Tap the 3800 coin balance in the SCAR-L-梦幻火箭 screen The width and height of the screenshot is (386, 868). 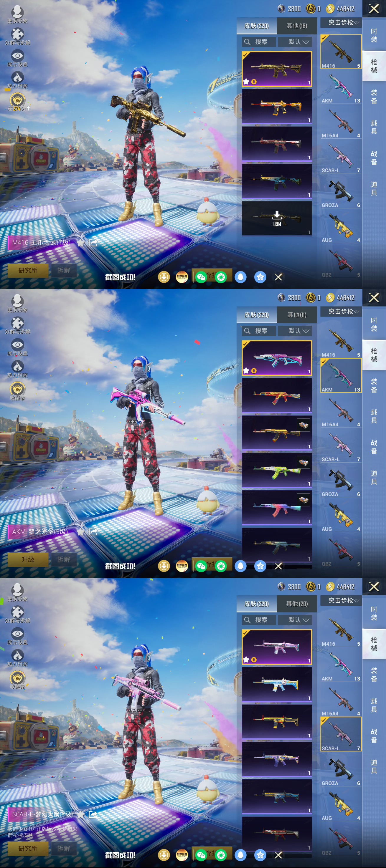(289, 587)
